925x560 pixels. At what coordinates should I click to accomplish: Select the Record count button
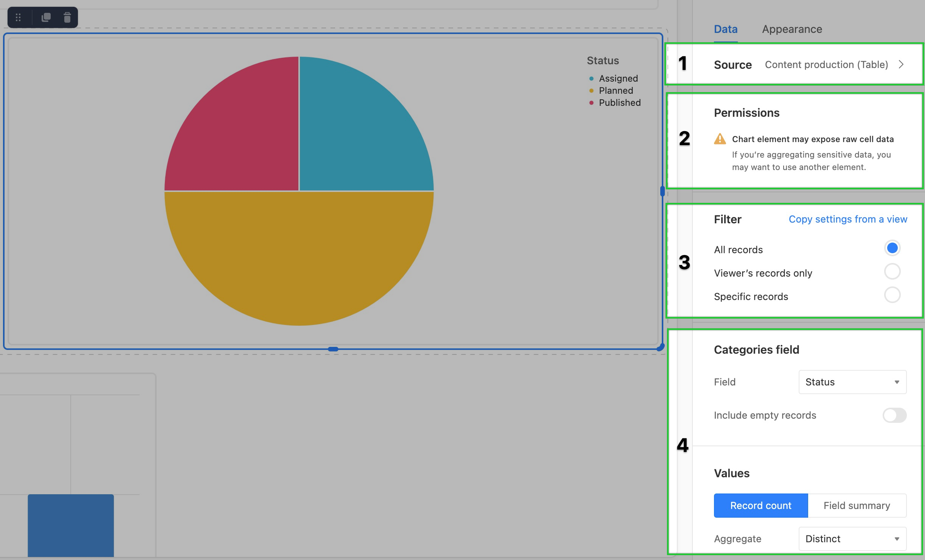[x=761, y=506]
